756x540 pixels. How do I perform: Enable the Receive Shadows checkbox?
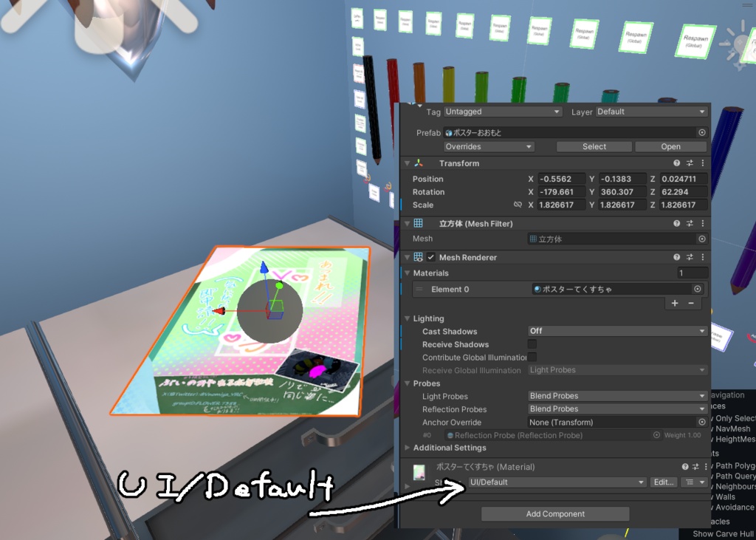532,344
